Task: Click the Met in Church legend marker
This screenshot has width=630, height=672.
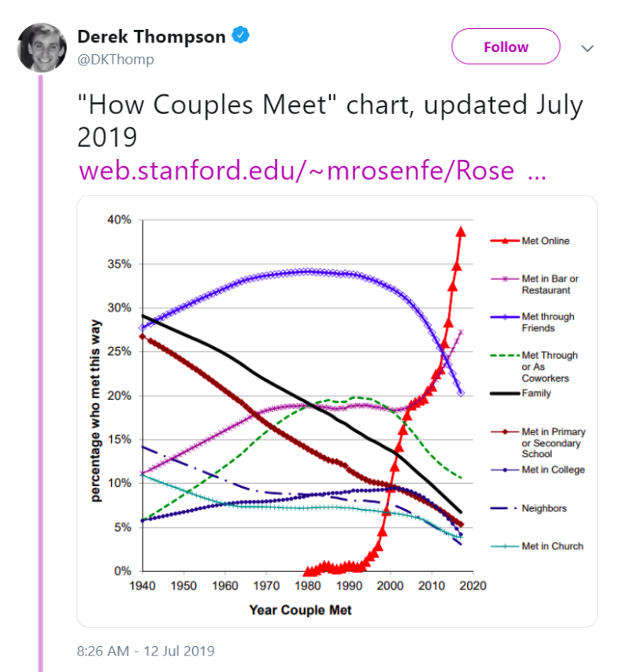Action: coord(505,546)
